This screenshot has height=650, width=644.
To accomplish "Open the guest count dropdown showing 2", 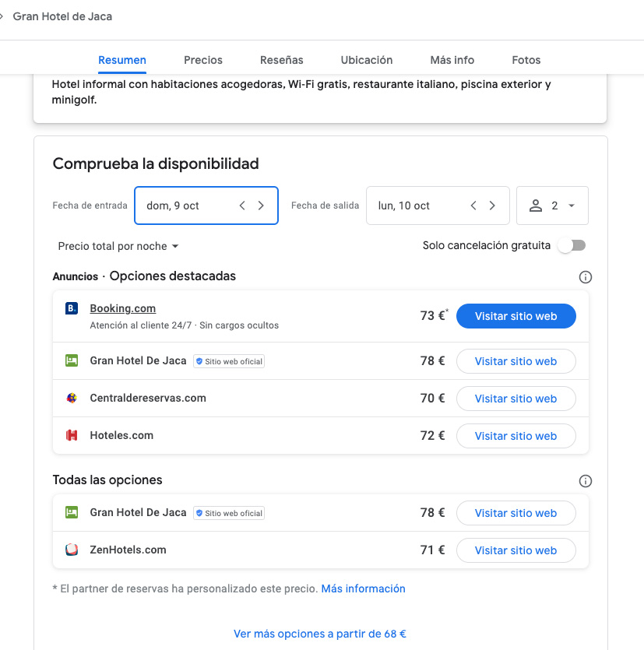I will click(552, 206).
